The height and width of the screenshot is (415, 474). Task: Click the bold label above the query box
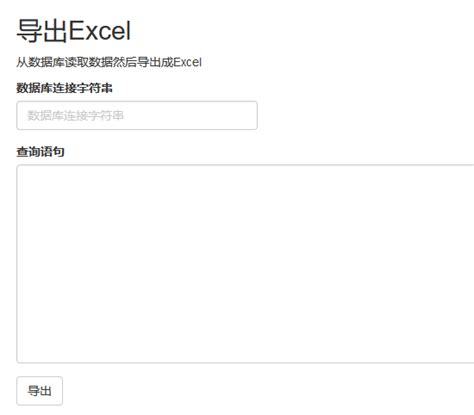[40, 152]
